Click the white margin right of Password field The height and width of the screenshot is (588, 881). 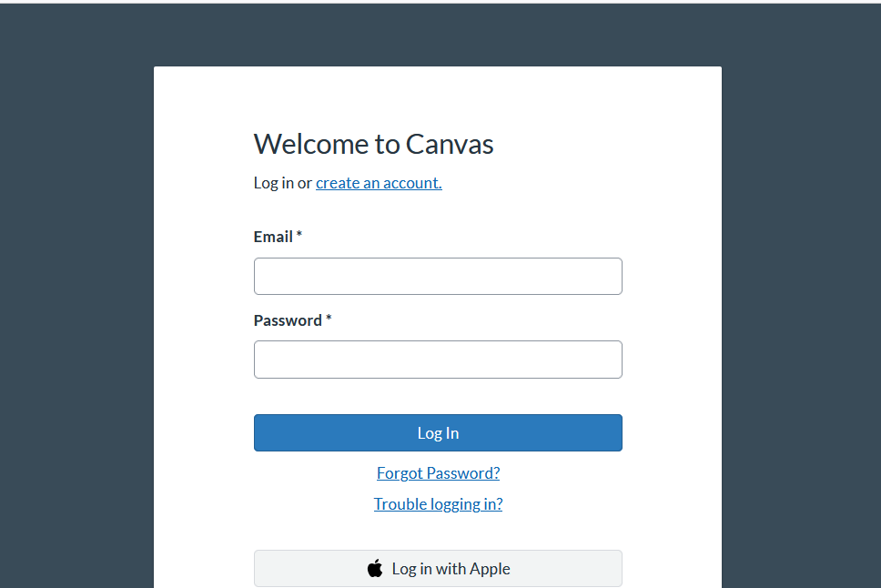click(x=672, y=360)
